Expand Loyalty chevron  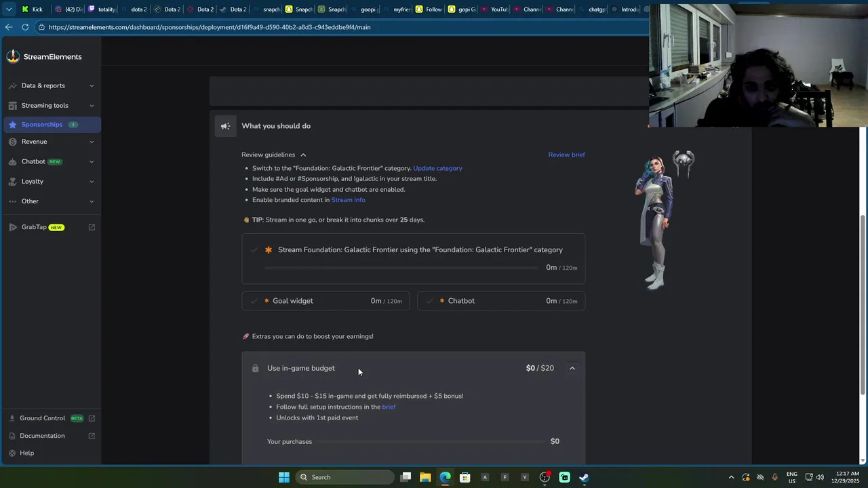92,182
